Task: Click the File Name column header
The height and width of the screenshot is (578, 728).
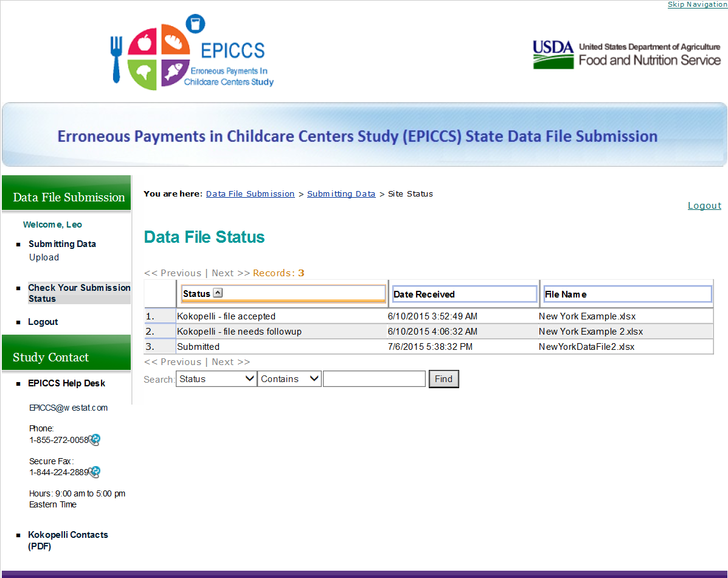Action: tap(627, 294)
